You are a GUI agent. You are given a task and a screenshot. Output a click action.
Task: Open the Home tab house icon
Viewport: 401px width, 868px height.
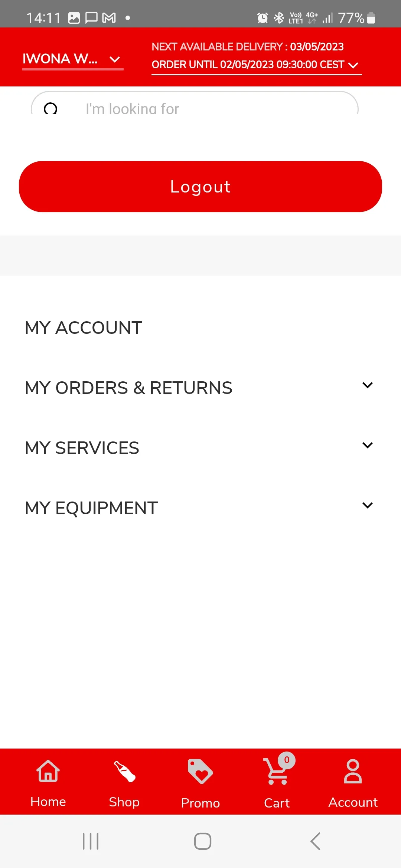(x=48, y=771)
